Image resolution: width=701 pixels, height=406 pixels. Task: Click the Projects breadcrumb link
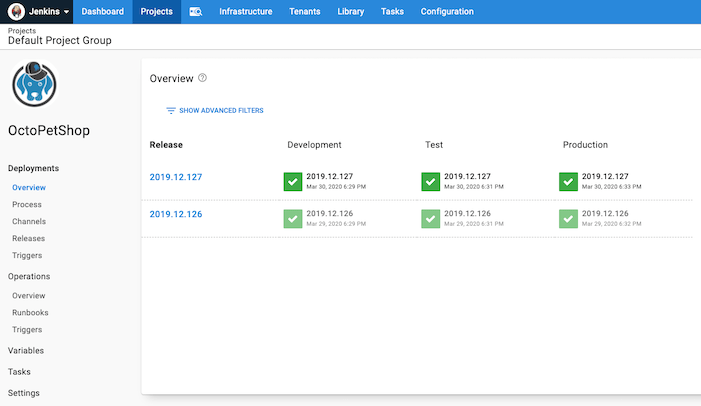point(22,30)
